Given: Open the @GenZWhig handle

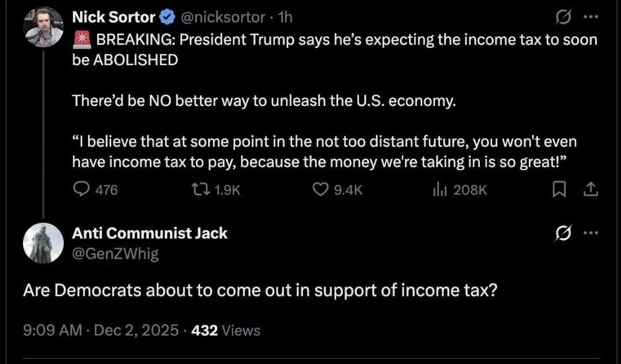Looking at the screenshot, I should (115, 253).
